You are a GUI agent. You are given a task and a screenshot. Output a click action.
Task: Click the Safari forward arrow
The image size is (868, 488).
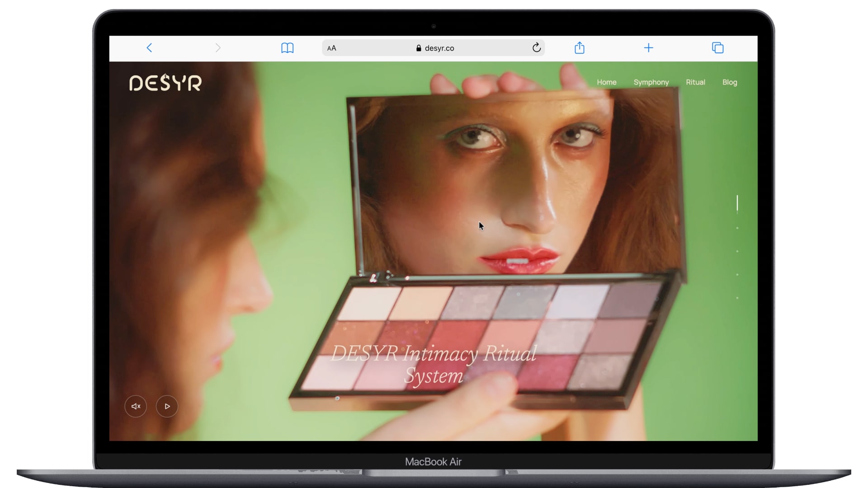[218, 48]
